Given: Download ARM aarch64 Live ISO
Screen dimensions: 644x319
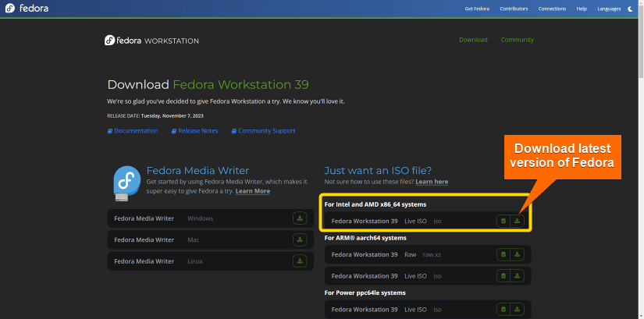Looking at the screenshot, I should pyautogui.click(x=517, y=276).
